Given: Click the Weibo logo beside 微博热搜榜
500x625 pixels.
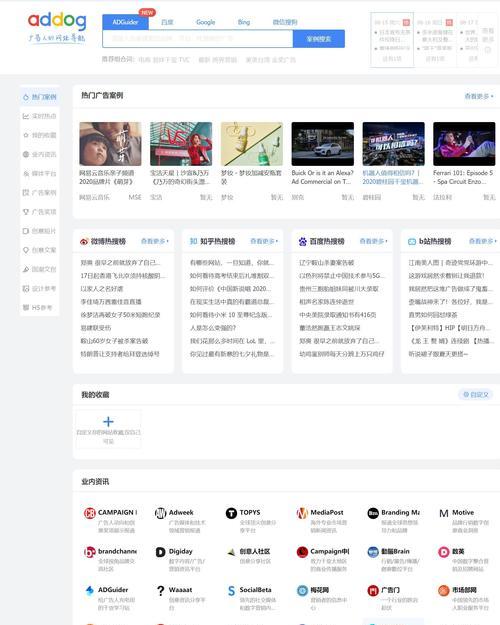Looking at the screenshot, I should coord(84,241).
